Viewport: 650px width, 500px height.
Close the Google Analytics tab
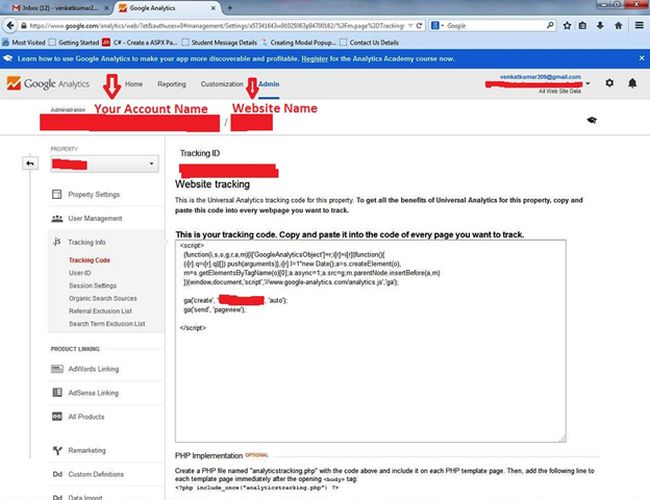(213, 8)
